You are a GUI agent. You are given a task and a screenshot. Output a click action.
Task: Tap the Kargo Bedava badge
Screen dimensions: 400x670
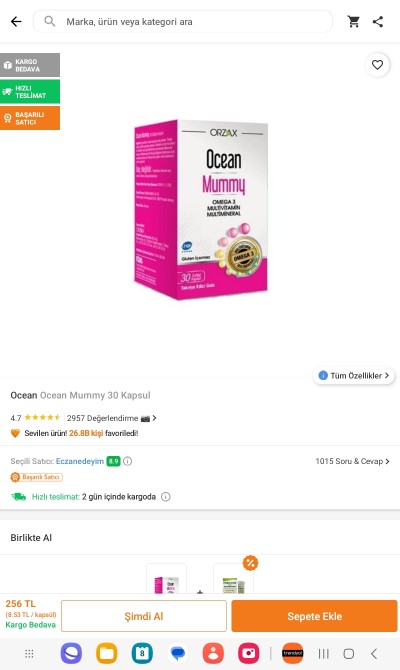pyautogui.click(x=30, y=65)
